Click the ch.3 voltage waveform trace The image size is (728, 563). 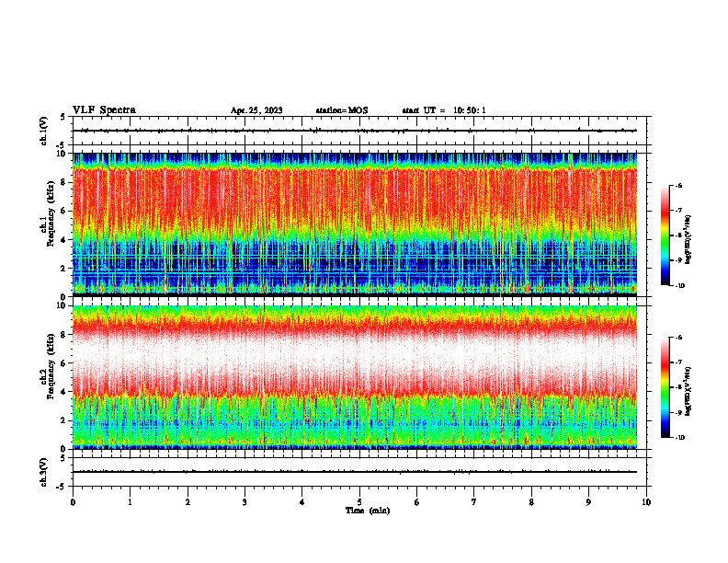[x=355, y=472]
